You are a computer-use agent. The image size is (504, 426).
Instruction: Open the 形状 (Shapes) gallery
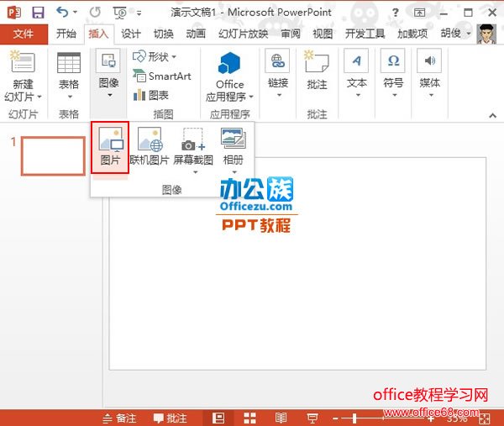(155, 57)
